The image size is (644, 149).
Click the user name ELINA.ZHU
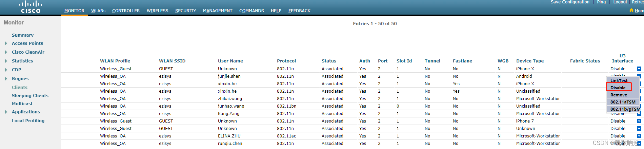click(x=229, y=136)
